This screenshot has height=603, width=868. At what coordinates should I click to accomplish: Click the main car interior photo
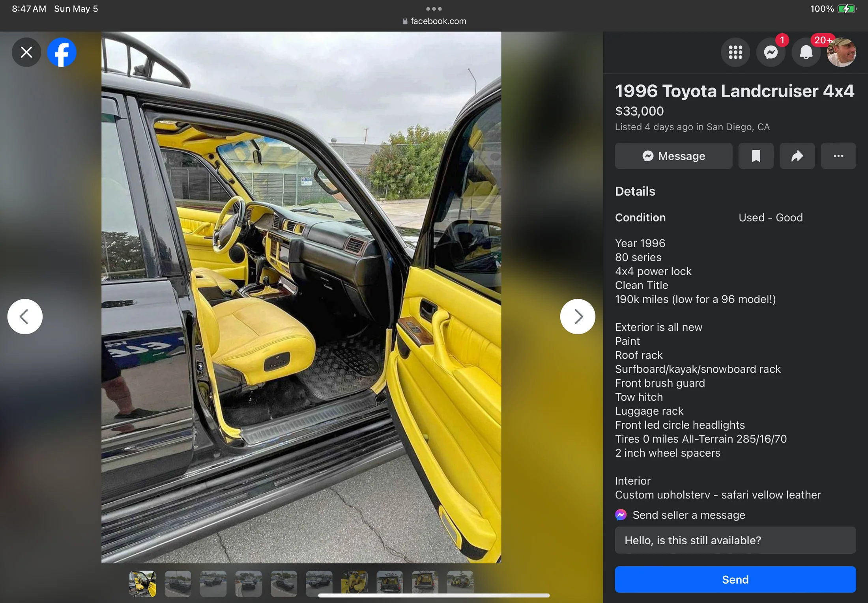[x=301, y=297]
